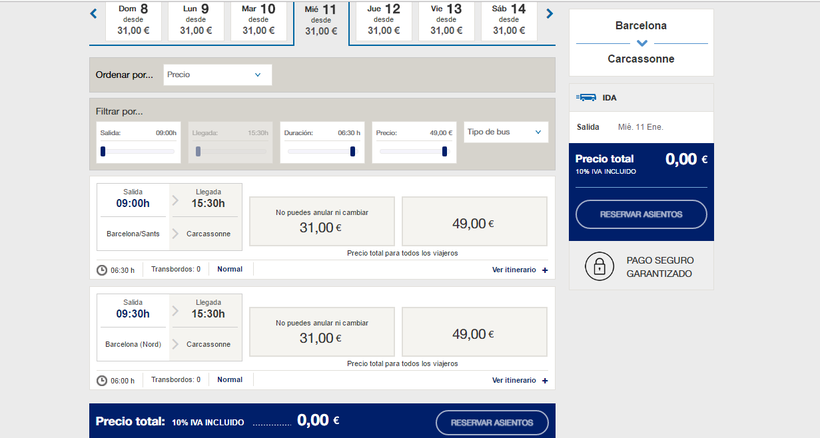
Task: Select the Vie 13 date tab
Action: click(446, 21)
